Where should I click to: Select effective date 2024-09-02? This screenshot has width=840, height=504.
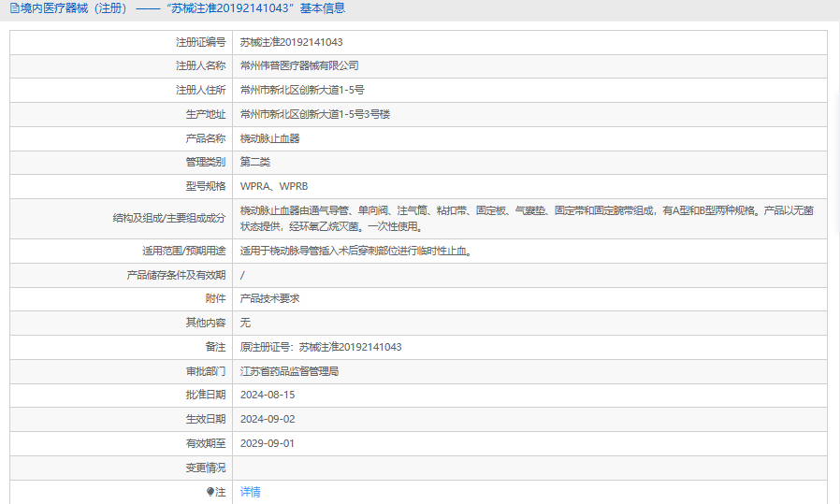tap(268, 419)
